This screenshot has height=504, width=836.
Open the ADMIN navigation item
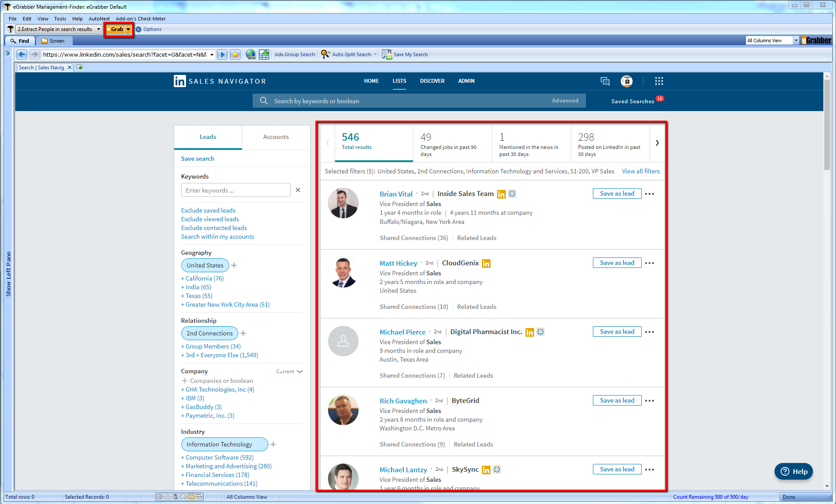pyautogui.click(x=466, y=81)
